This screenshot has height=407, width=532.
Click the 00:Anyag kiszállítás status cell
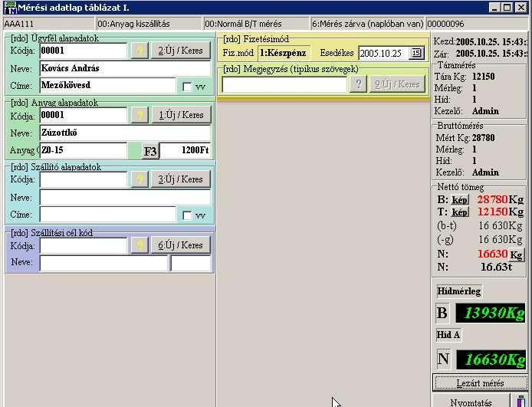tap(149, 24)
